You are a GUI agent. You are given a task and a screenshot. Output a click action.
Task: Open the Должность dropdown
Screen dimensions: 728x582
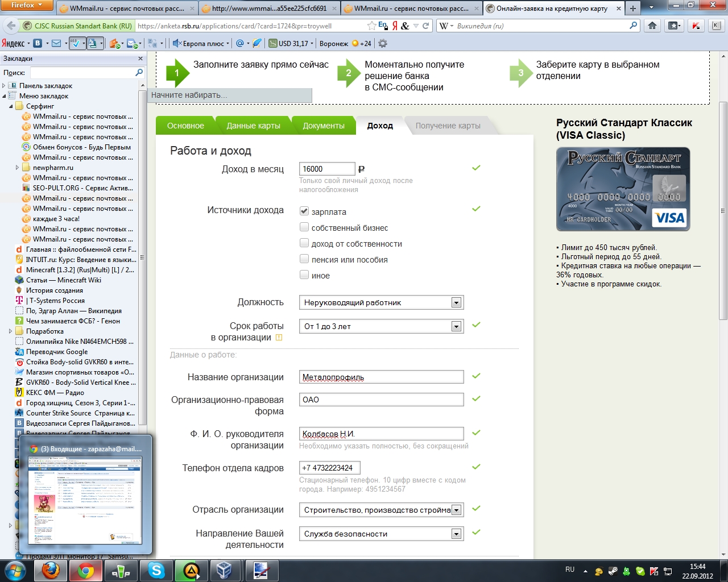[x=382, y=302]
